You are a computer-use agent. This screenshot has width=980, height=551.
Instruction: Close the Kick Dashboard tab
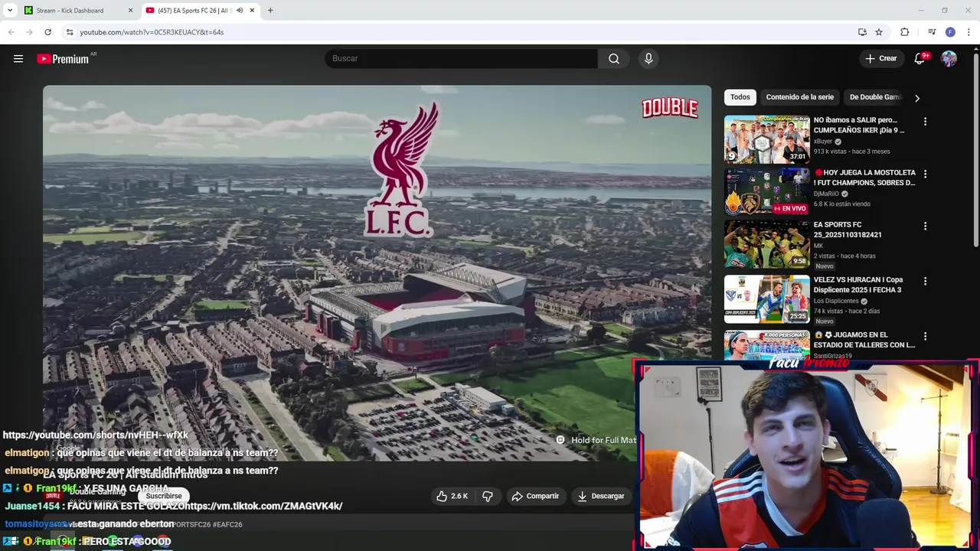pyautogui.click(x=130, y=11)
